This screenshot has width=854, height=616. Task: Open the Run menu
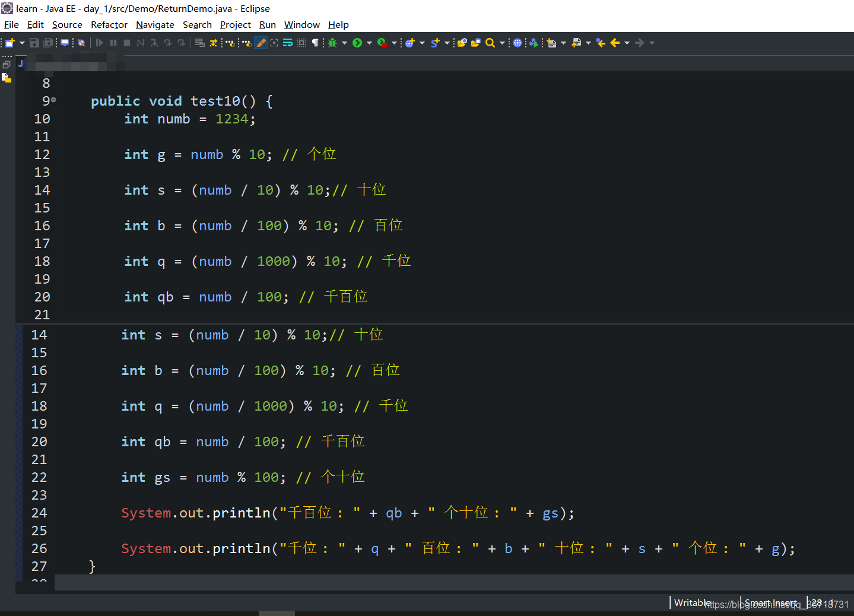pos(268,25)
